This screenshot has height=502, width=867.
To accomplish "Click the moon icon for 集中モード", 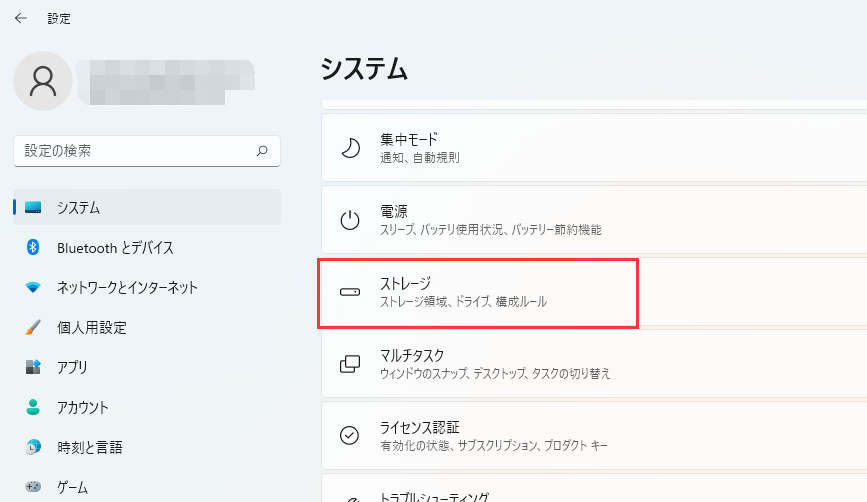I will pos(350,148).
